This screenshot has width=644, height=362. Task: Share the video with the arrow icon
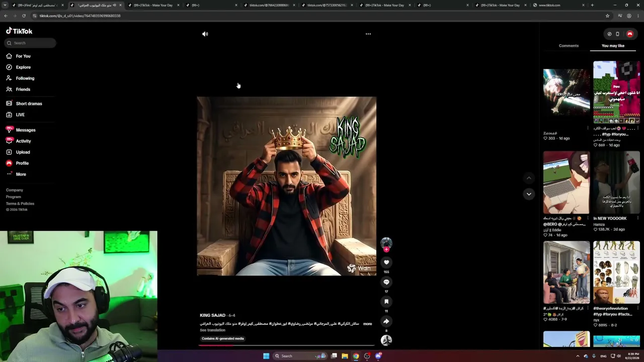point(386,321)
